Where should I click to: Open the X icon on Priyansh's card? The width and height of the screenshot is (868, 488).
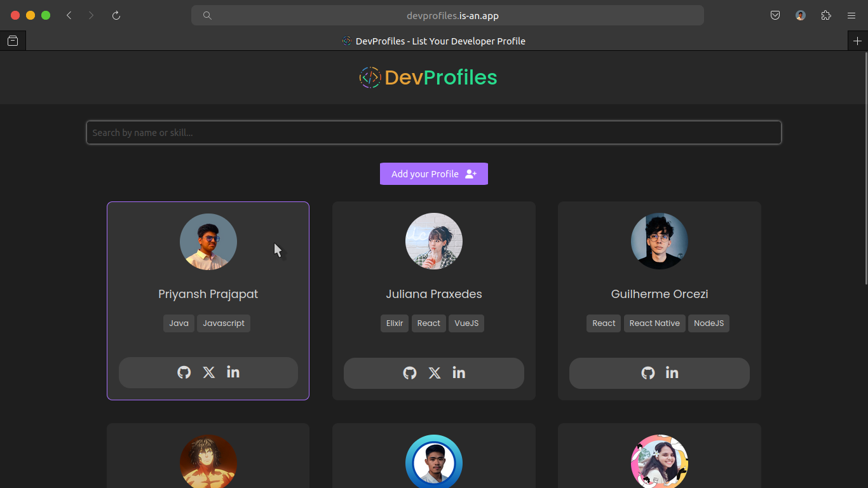[x=208, y=372]
